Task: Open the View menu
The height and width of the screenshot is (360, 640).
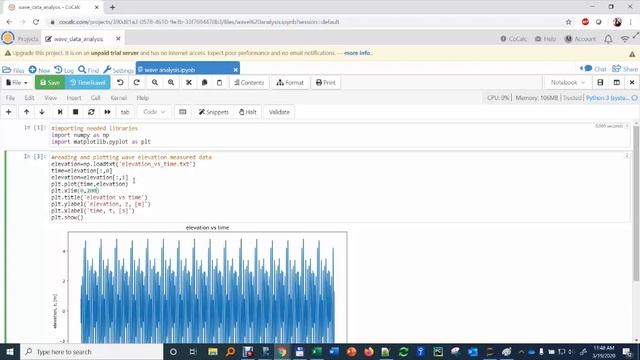Action: pos(51,98)
